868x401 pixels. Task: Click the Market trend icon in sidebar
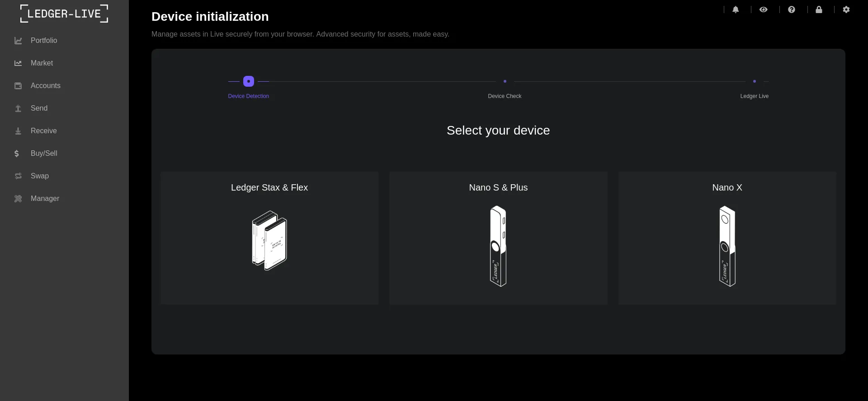click(18, 63)
